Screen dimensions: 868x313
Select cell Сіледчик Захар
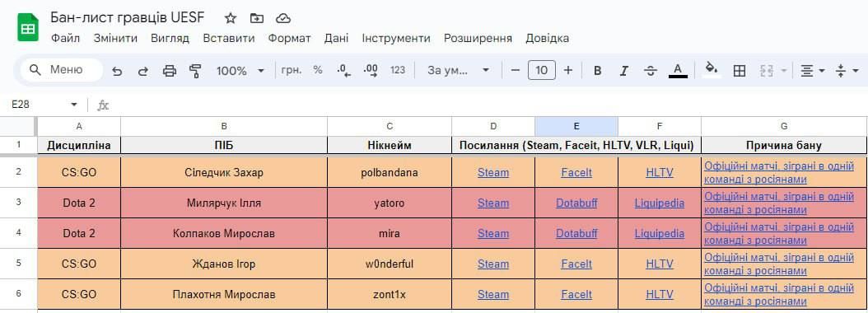click(x=224, y=173)
